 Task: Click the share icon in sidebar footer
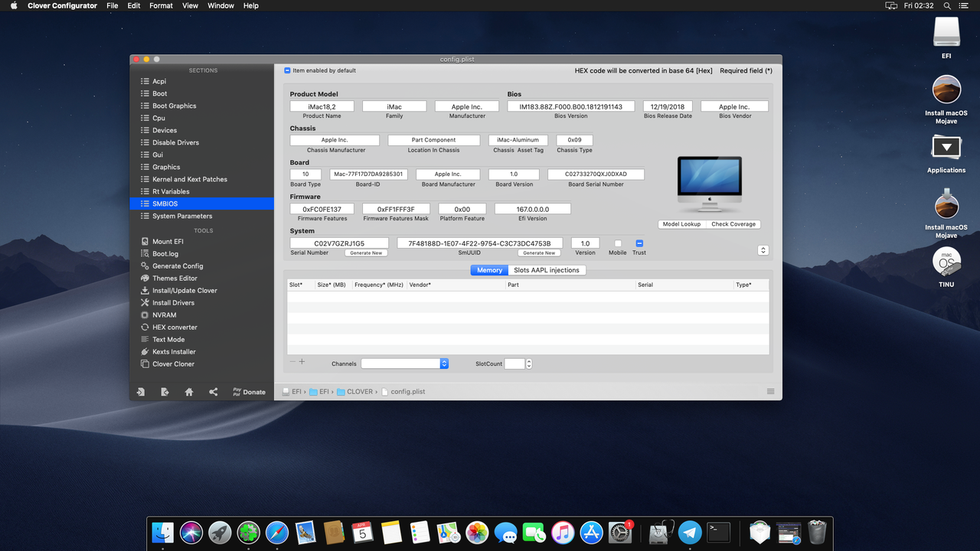214,392
